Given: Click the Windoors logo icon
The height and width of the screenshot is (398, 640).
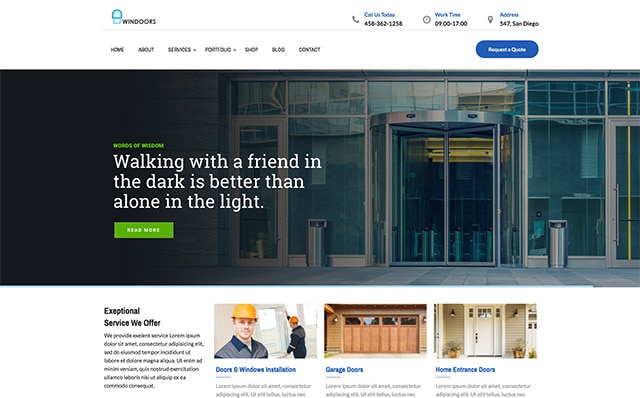Looking at the screenshot, I should 117,17.
